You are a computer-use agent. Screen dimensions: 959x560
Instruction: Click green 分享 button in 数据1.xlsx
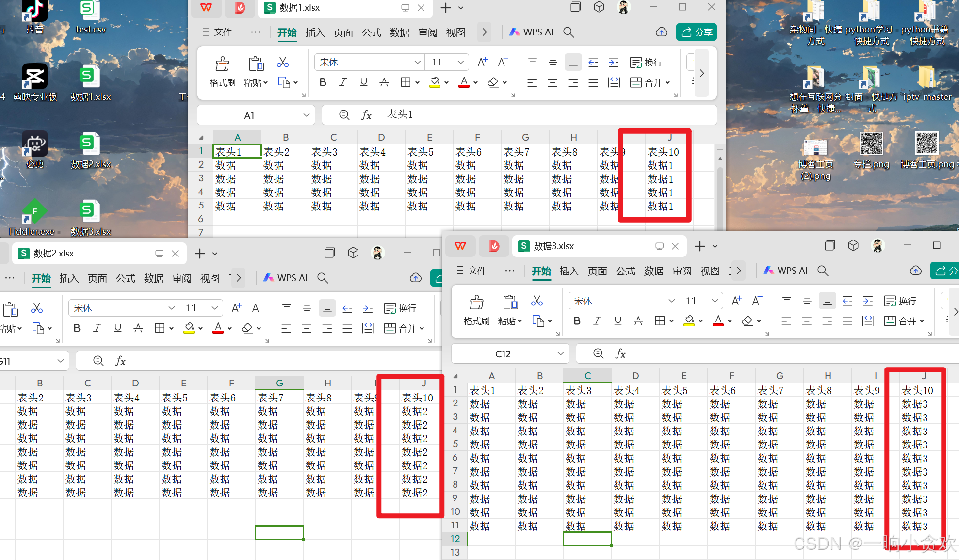[x=696, y=32]
